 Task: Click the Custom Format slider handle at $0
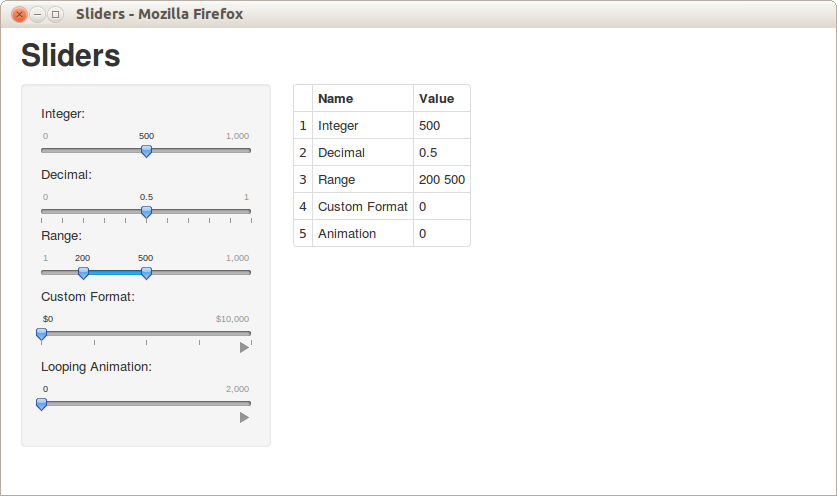click(41, 334)
